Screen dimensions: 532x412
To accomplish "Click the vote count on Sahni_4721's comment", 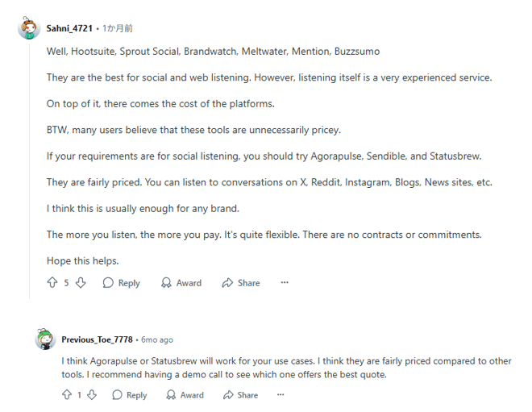I will click(x=66, y=283).
